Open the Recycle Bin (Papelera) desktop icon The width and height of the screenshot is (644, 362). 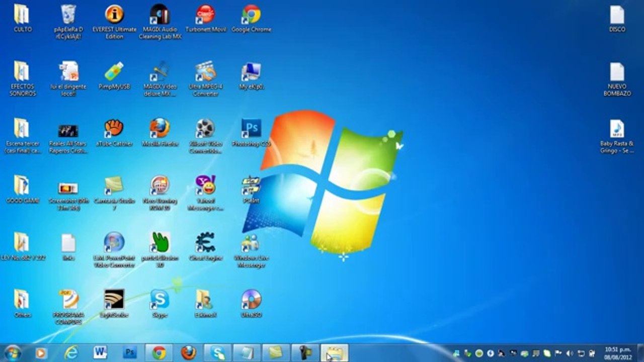coord(68,22)
